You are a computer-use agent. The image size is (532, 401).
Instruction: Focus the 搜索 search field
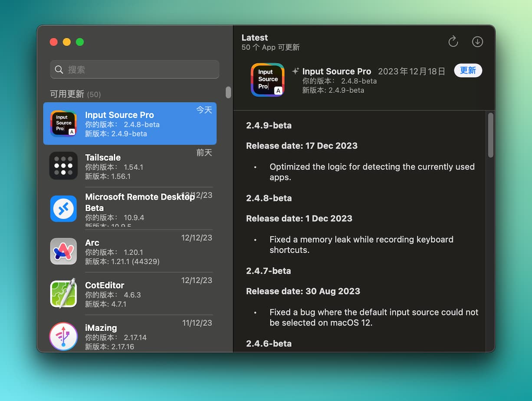click(139, 70)
